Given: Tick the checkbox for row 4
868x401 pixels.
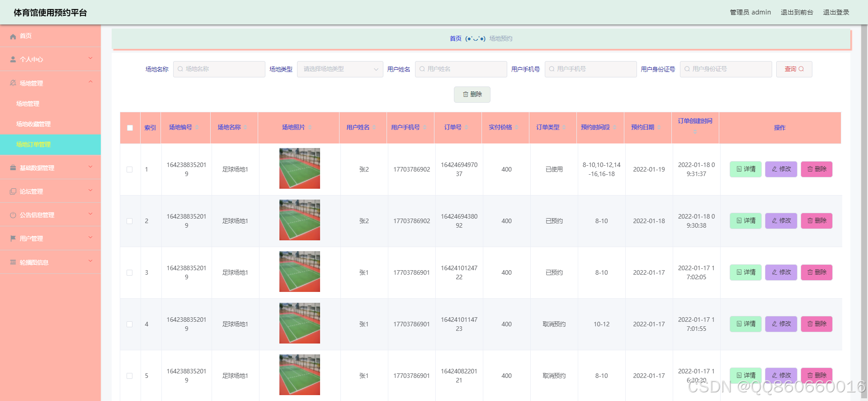Looking at the screenshot, I should tap(130, 325).
